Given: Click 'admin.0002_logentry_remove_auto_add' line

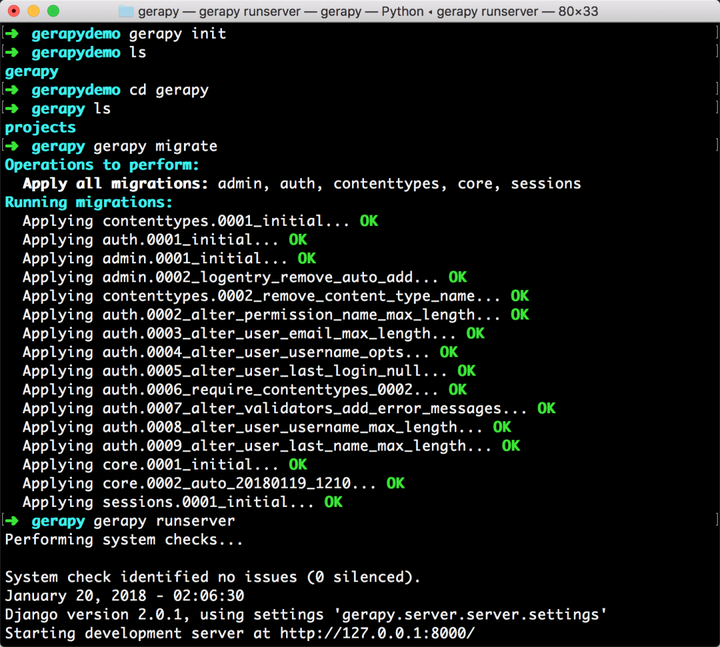Looking at the screenshot, I should (245, 277).
